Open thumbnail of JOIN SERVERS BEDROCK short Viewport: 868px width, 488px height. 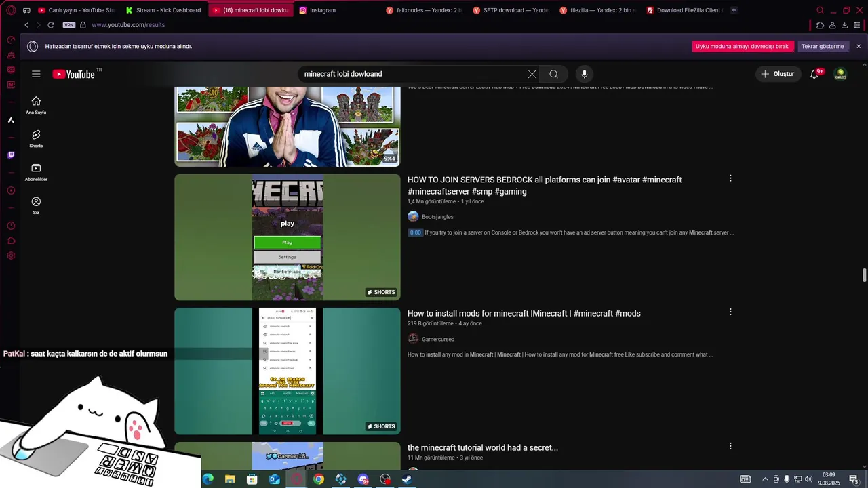[x=288, y=237]
